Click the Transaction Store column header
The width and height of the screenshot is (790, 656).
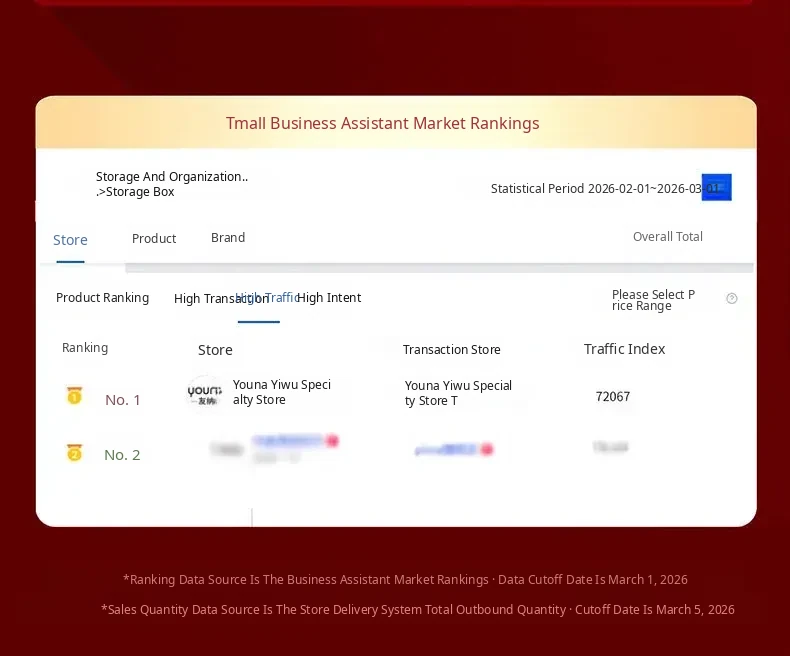click(451, 349)
